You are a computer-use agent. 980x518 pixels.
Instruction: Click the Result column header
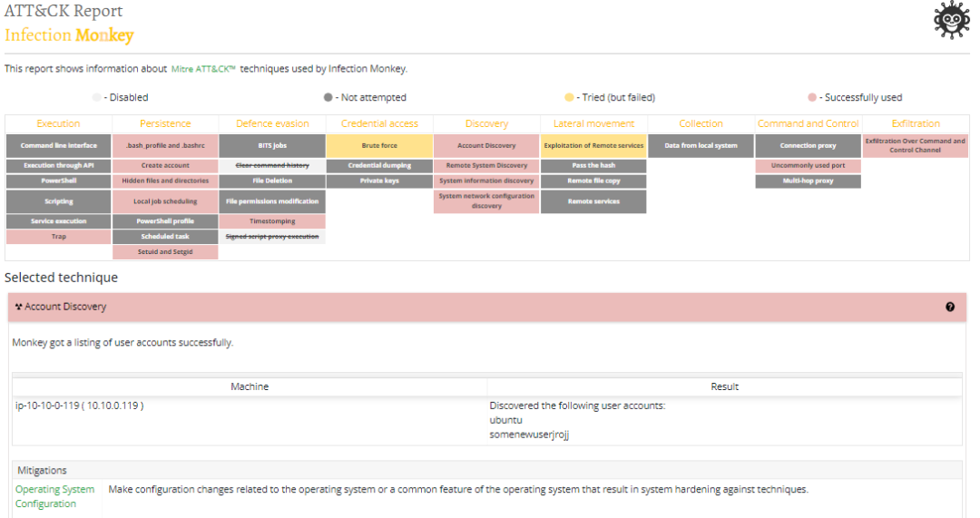tap(724, 386)
